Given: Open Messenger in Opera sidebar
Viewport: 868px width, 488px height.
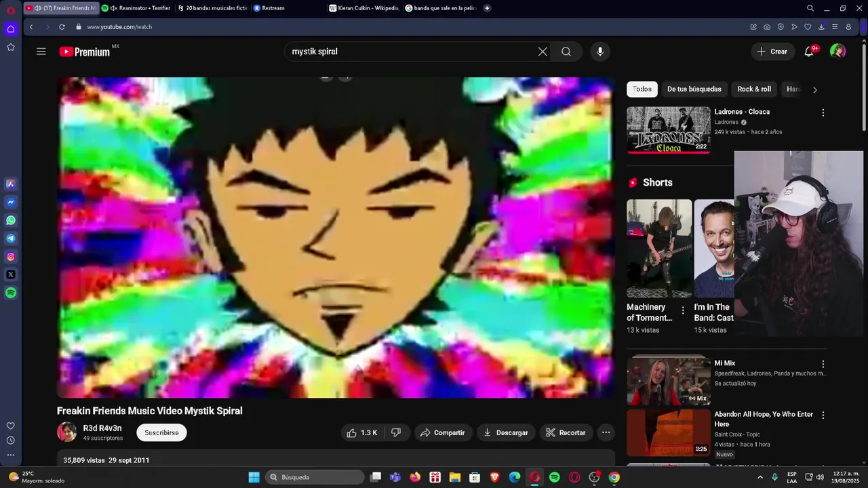Looking at the screenshot, I should (11, 202).
